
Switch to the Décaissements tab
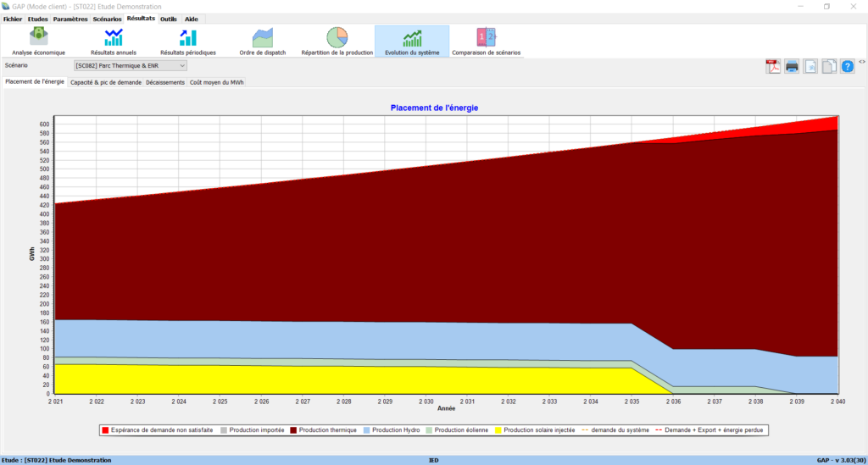[x=164, y=82]
